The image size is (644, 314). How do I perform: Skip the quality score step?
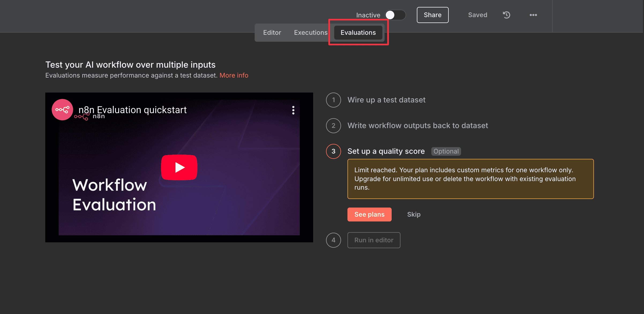point(414,215)
